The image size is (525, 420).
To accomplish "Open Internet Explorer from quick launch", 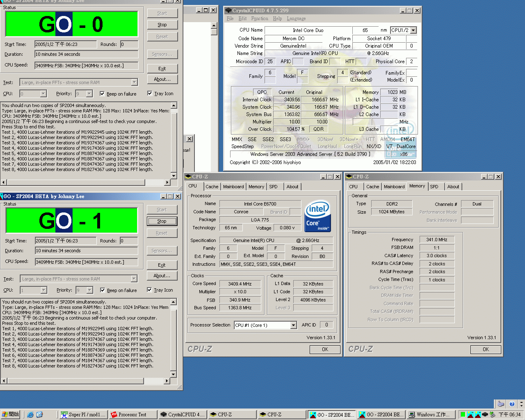I will tap(30, 415).
